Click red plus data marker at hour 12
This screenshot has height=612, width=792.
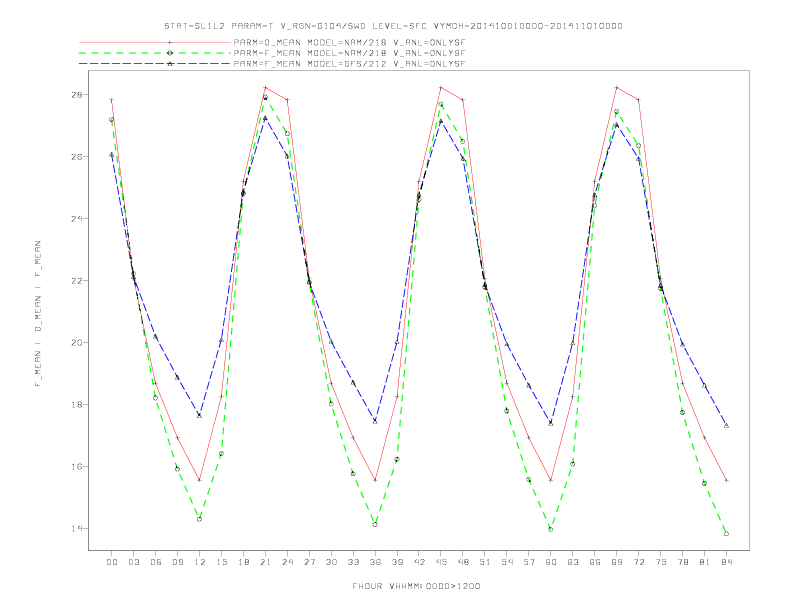pos(200,480)
